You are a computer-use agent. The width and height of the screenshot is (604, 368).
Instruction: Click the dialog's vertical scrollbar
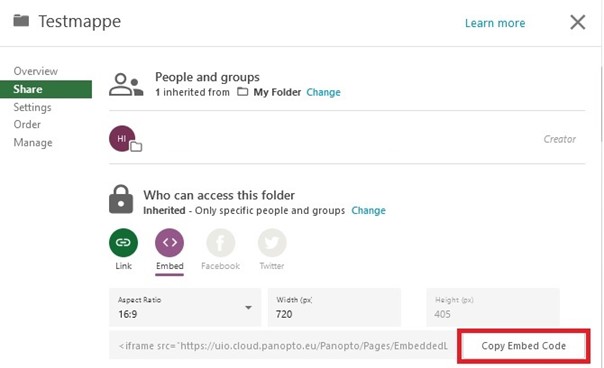coord(601,104)
